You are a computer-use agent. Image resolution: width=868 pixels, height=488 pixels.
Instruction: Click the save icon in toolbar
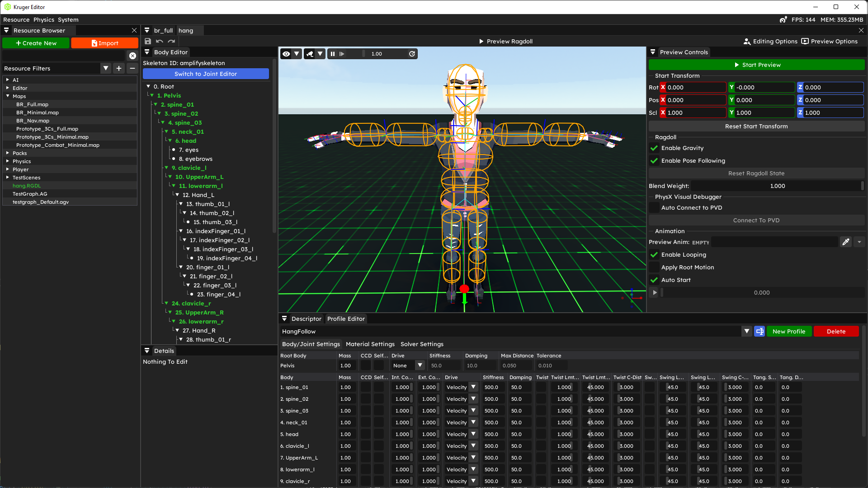pyautogui.click(x=148, y=41)
